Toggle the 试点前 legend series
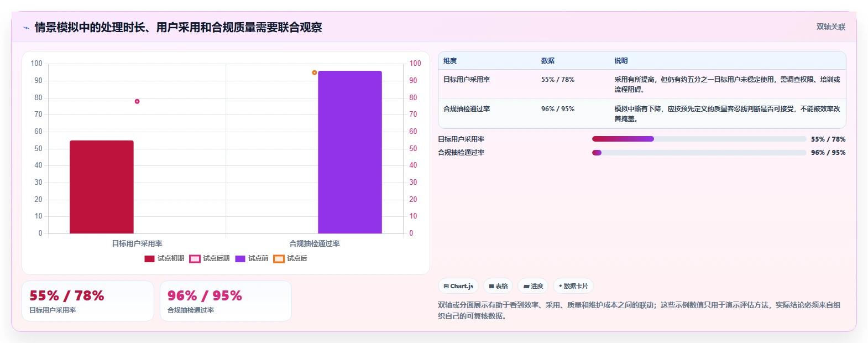 (x=252, y=258)
